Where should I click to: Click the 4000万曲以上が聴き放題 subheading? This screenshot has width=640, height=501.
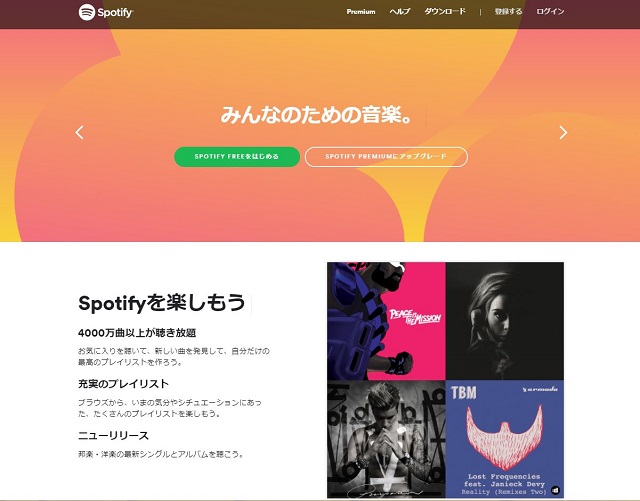[137, 333]
